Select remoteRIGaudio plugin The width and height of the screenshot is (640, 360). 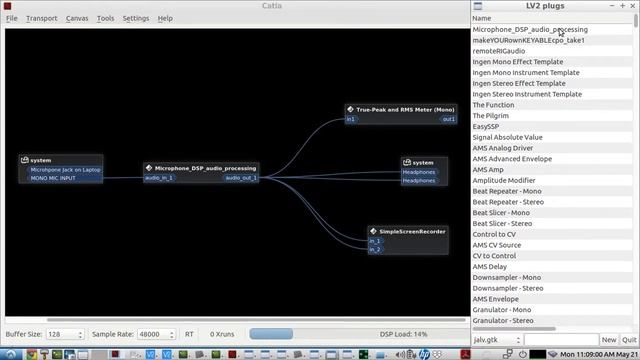(x=552, y=51)
